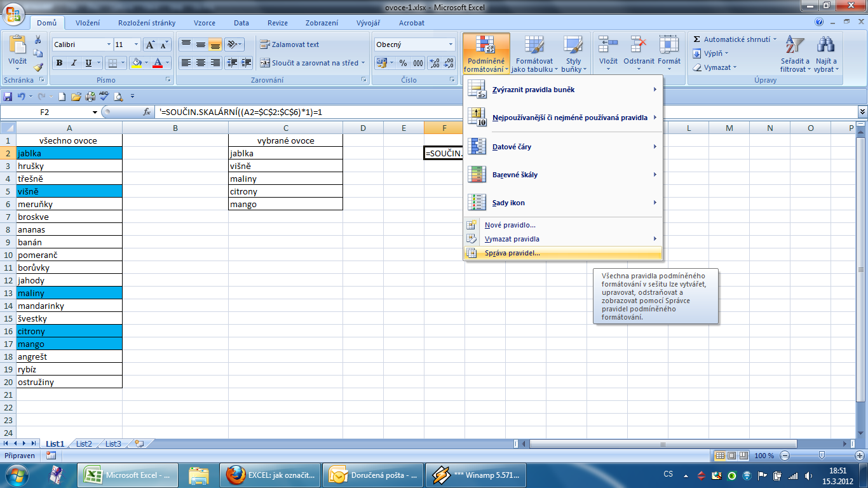Open the Calibri font name dropdown

pyautogui.click(x=108, y=44)
